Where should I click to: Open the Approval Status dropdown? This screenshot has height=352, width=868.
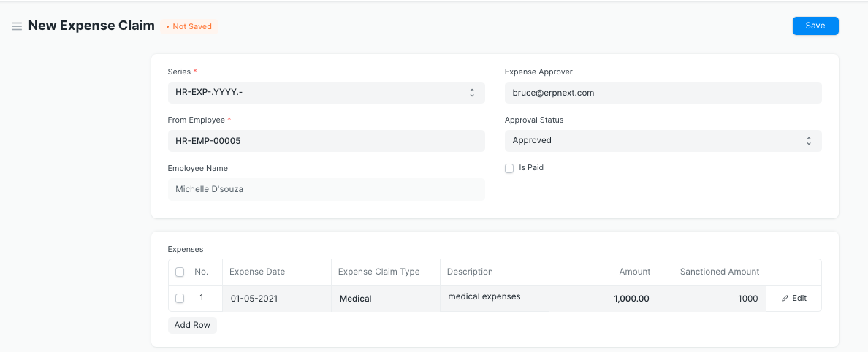[663, 141]
